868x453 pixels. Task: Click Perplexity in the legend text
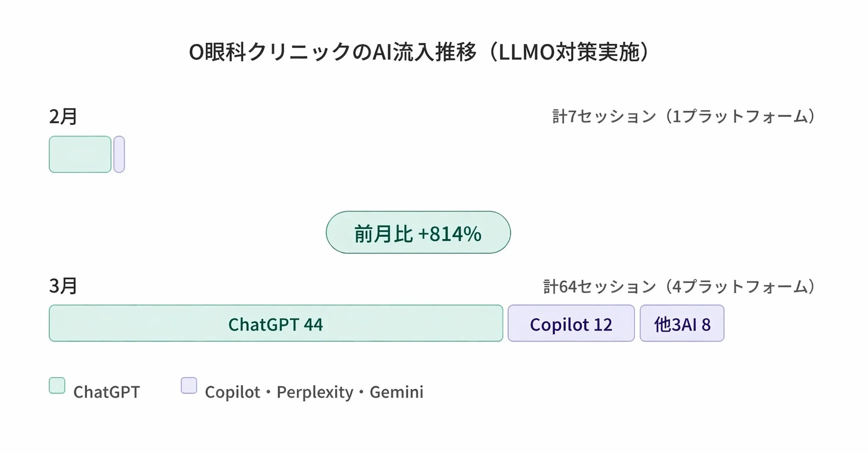tap(315, 392)
